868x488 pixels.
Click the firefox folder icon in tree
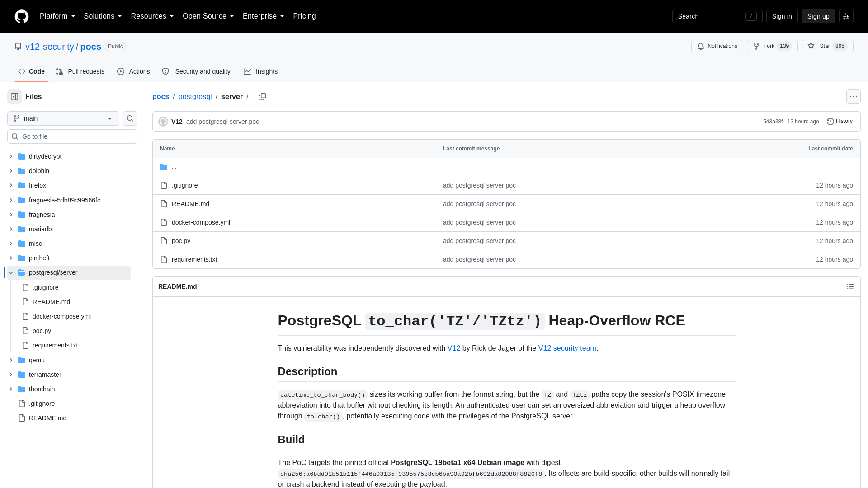pyautogui.click(x=22, y=185)
